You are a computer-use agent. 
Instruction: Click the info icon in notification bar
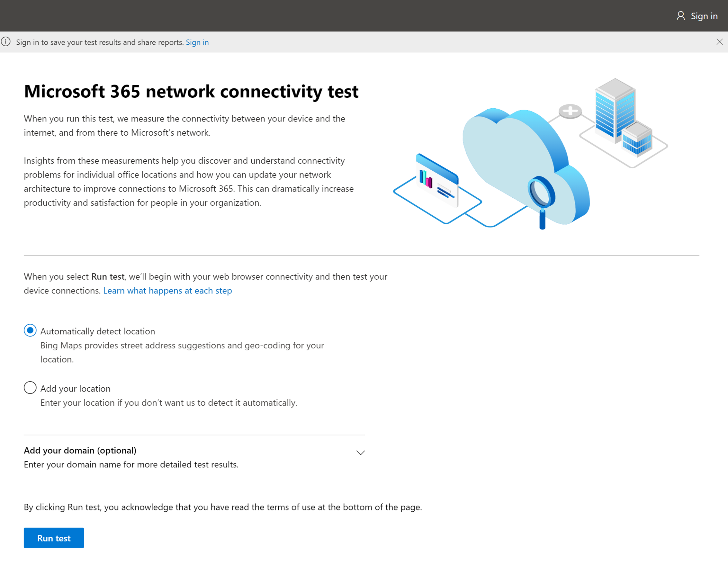coord(6,42)
